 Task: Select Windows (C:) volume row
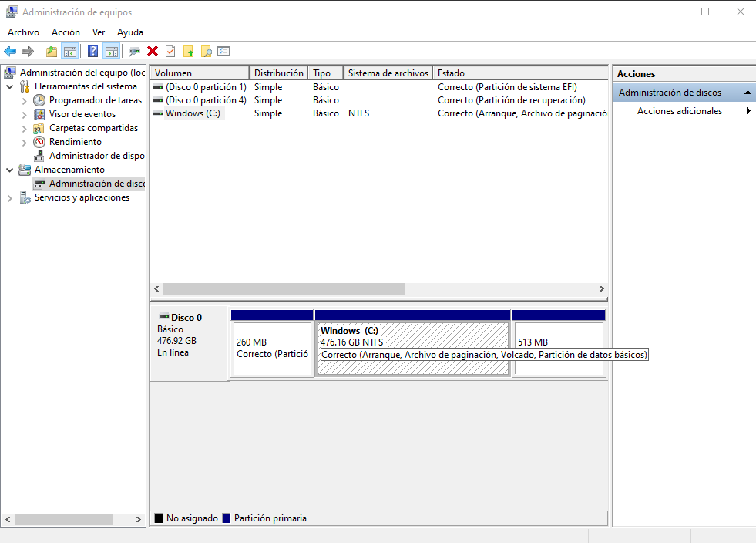379,113
